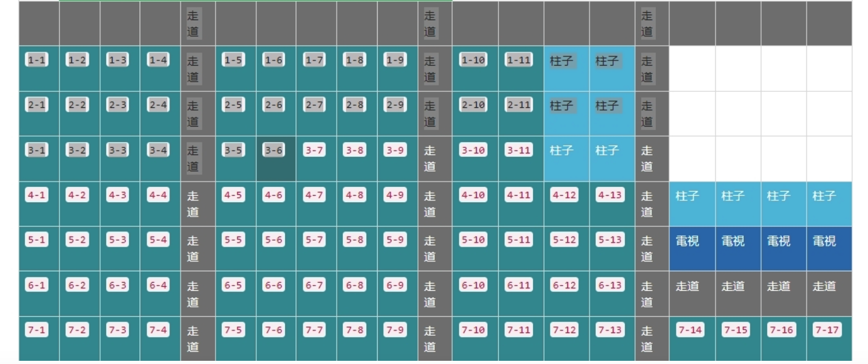Choose seat 7-11
The image size is (868, 364).
click(519, 330)
